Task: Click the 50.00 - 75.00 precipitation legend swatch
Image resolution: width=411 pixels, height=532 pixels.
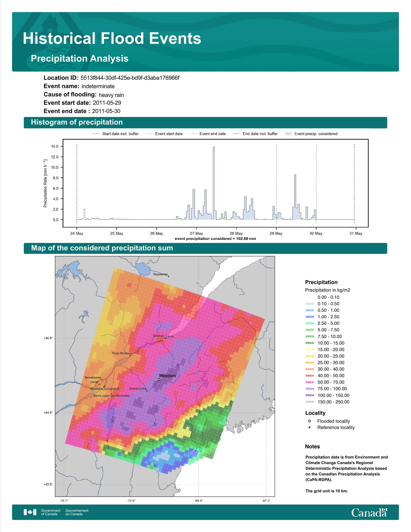Action: (310, 382)
